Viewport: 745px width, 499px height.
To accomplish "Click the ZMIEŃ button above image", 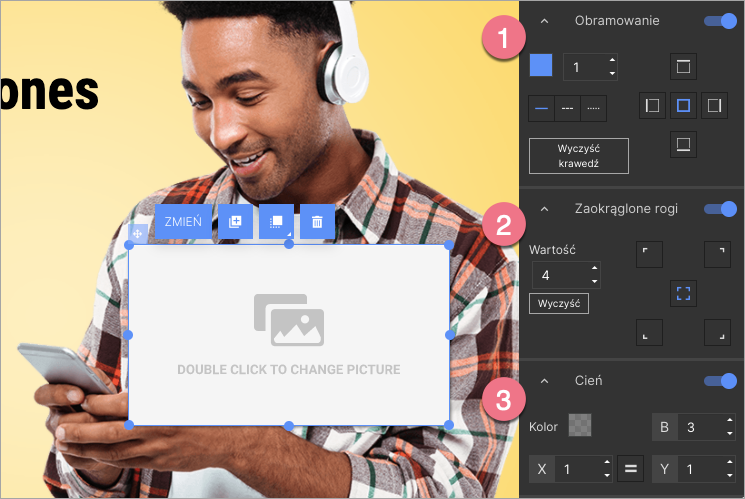I will click(x=183, y=222).
